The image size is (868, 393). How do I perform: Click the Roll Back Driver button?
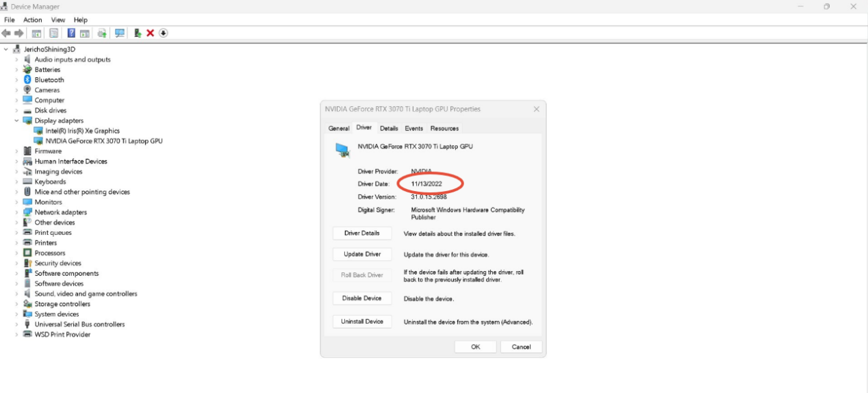(362, 275)
